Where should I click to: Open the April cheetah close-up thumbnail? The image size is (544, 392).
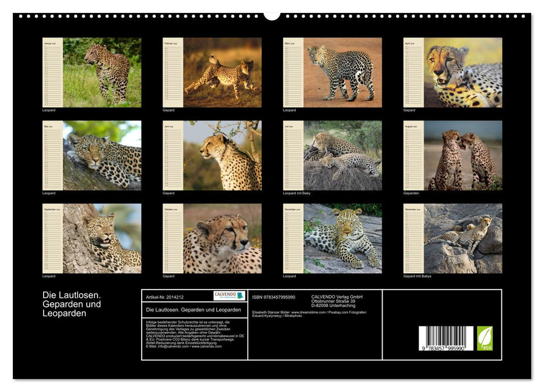[x=462, y=73]
